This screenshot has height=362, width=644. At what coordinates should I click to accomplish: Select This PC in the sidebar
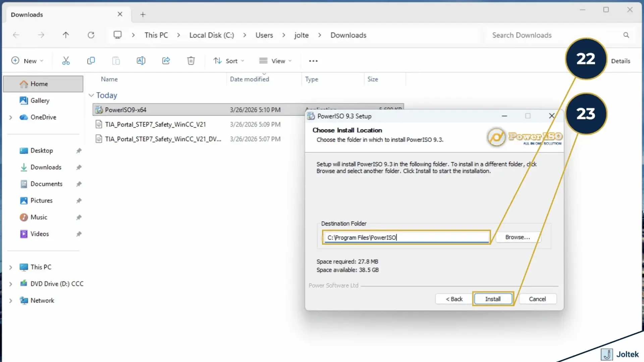pyautogui.click(x=41, y=267)
